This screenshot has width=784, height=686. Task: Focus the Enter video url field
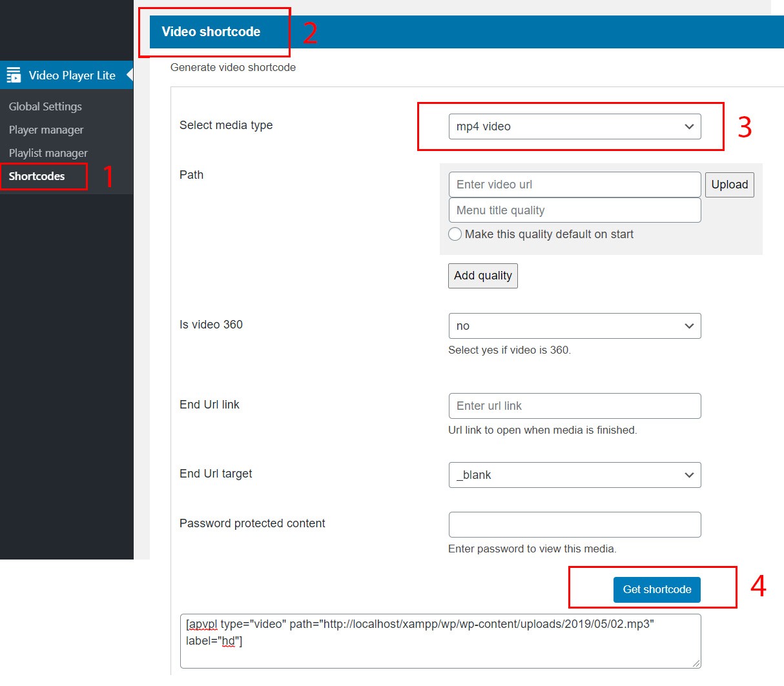[574, 185]
